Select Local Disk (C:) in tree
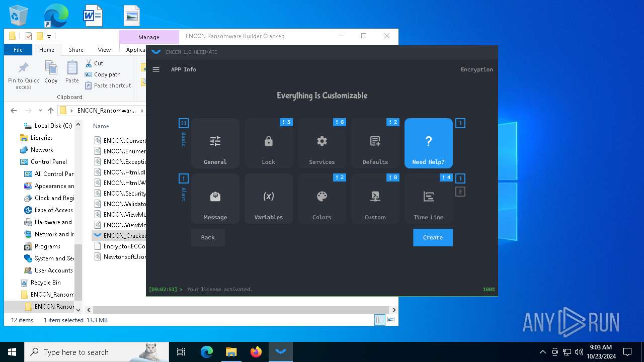644x362 pixels. (x=48, y=126)
